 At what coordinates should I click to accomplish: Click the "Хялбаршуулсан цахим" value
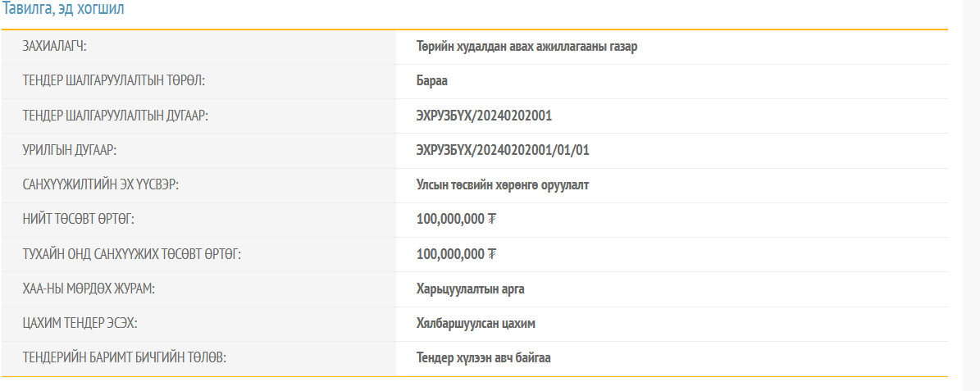[x=476, y=323]
